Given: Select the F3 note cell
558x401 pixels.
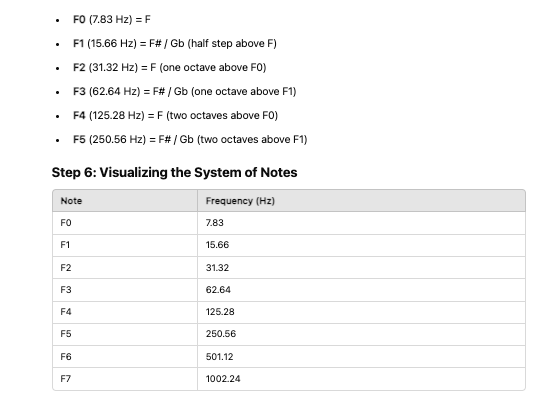Looking at the screenshot, I should click(125, 290).
